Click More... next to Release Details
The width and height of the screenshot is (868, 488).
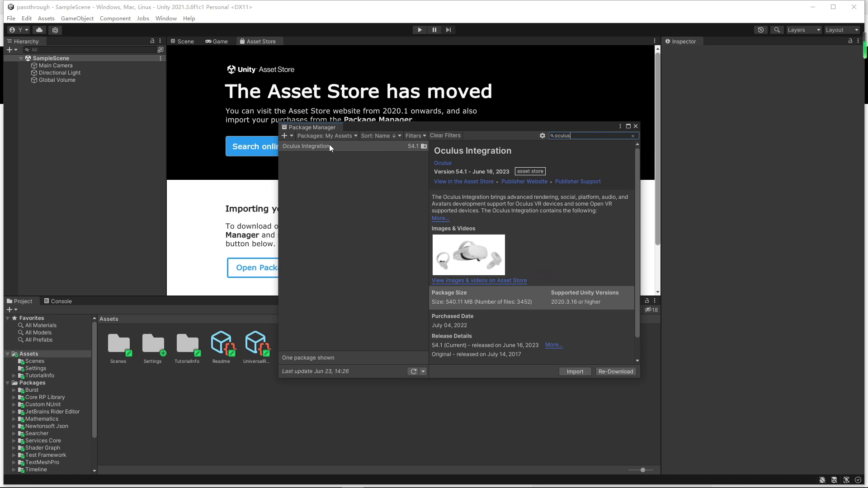click(x=554, y=345)
